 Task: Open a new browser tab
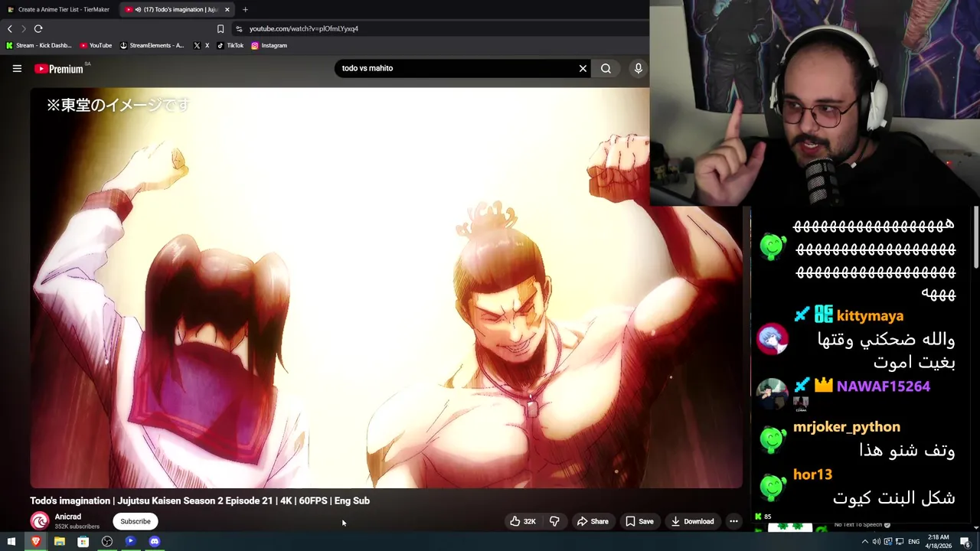pos(245,9)
